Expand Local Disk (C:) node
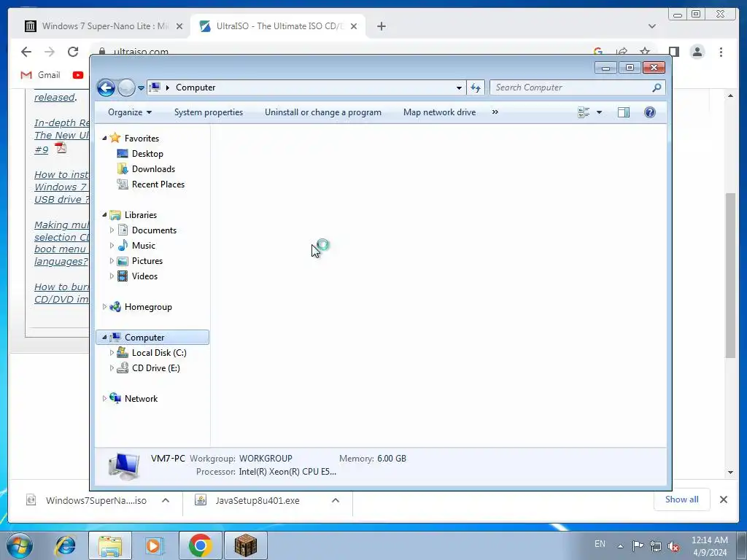 pos(112,353)
